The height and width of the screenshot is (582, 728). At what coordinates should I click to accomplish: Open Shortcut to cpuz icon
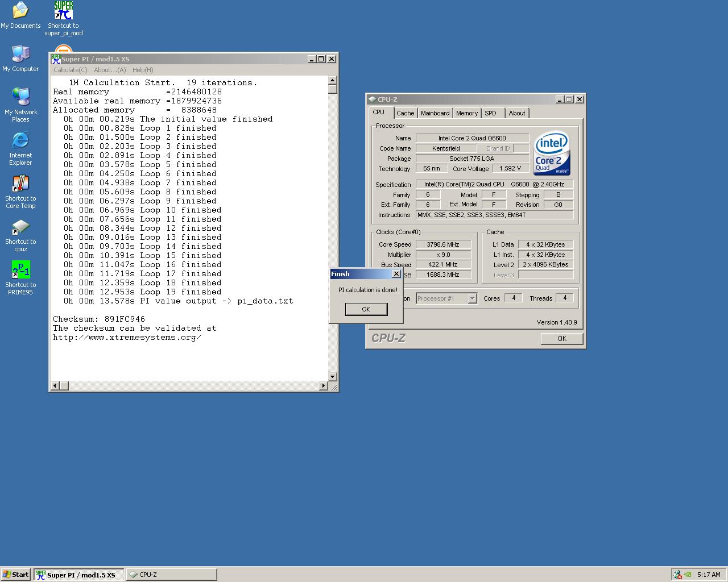[20, 235]
